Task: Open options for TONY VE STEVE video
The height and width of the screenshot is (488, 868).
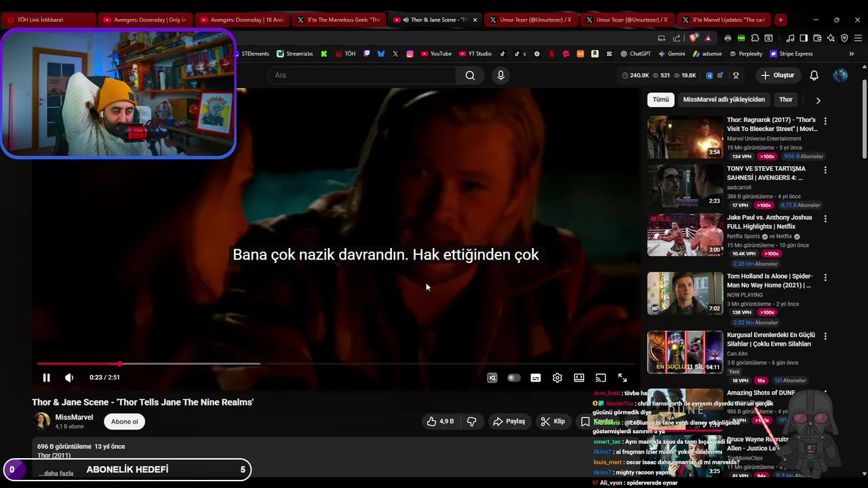Action: click(x=825, y=170)
